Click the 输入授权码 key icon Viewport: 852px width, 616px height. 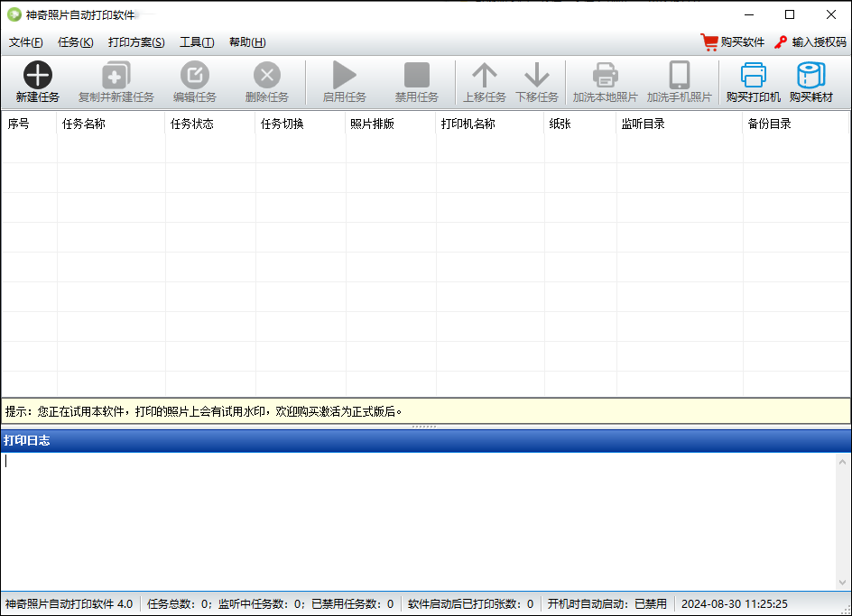pos(781,42)
